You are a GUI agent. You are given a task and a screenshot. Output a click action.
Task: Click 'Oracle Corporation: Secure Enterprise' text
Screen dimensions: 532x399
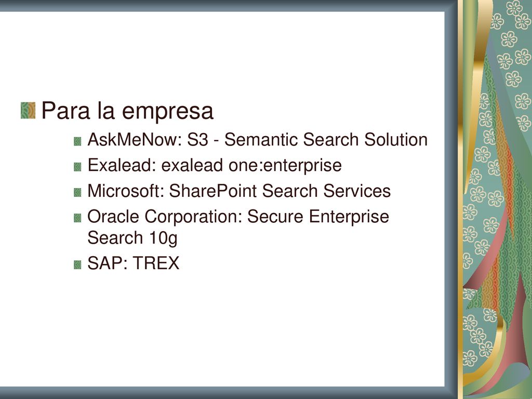(x=238, y=217)
